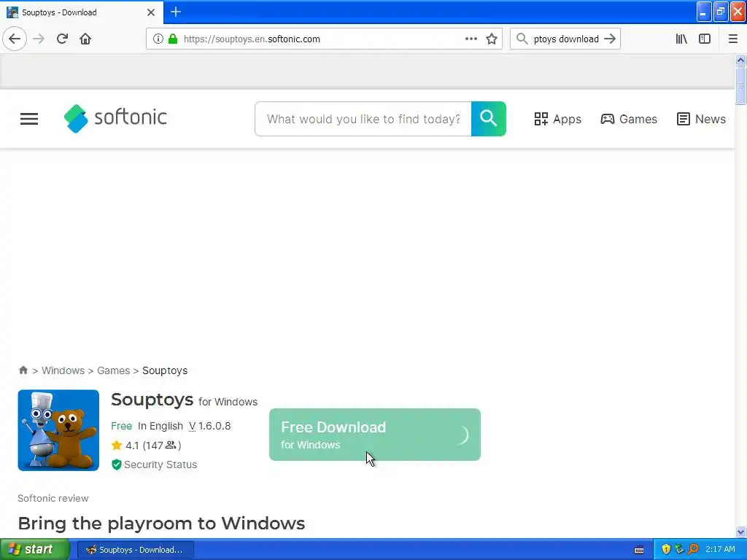Click the 2:17 AM clock
This screenshot has height=560, width=747.
pyautogui.click(x=720, y=549)
